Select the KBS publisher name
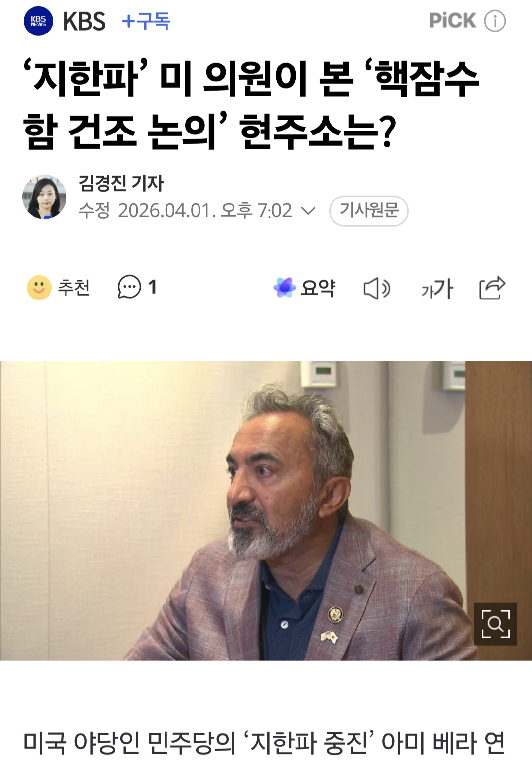The height and width of the screenshot is (764, 532). (84, 21)
